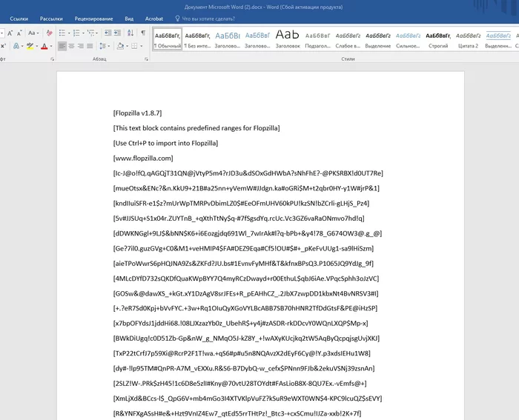This screenshot has width=519, height=420.
Task: Apply the Слабое выделение style
Action: point(348,39)
